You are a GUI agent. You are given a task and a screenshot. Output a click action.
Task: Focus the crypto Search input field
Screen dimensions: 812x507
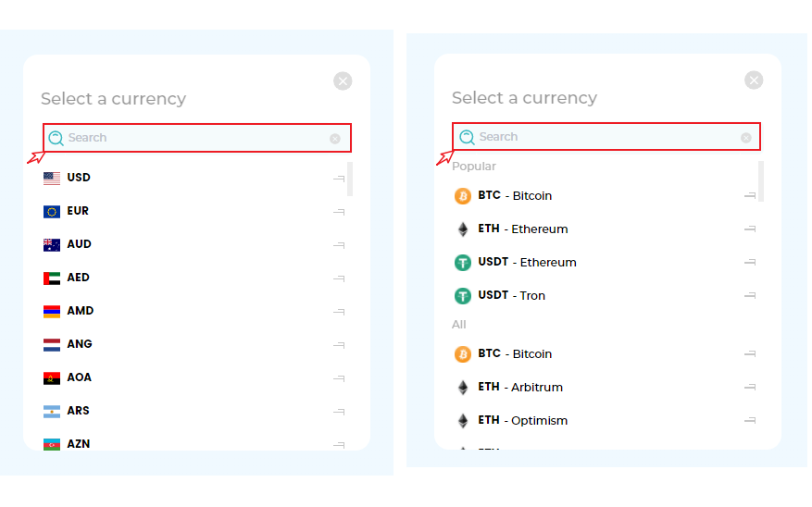pos(606,137)
